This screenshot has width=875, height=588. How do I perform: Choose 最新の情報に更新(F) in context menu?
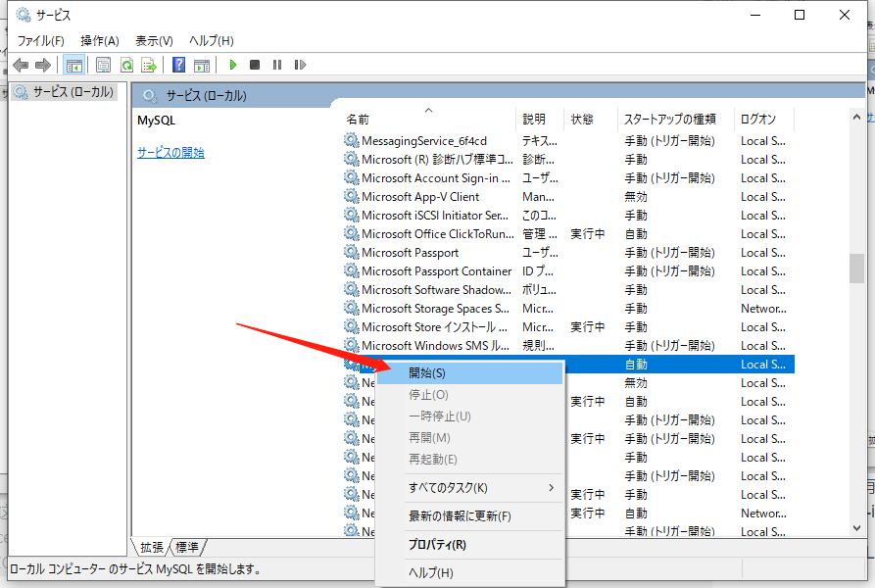point(470,516)
